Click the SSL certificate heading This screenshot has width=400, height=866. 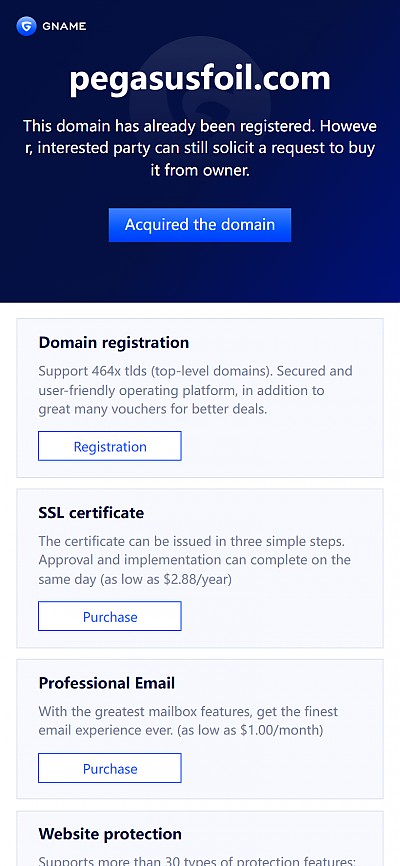pos(91,513)
